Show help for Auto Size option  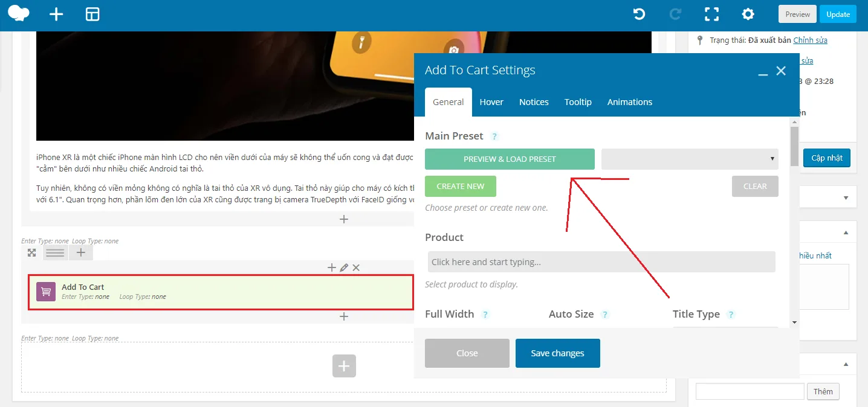click(605, 315)
